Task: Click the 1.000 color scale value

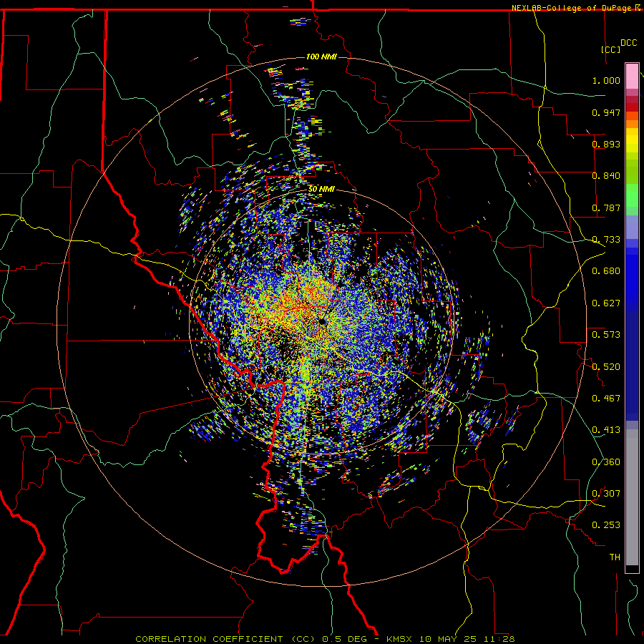Action: point(606,80)
